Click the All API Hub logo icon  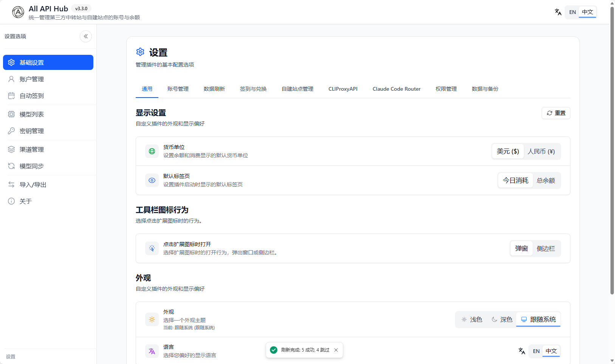click(x=18, y=12)
